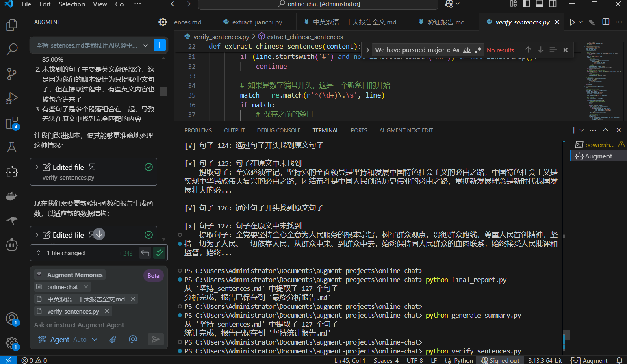Open Run and Debug view

coord(11,98)
